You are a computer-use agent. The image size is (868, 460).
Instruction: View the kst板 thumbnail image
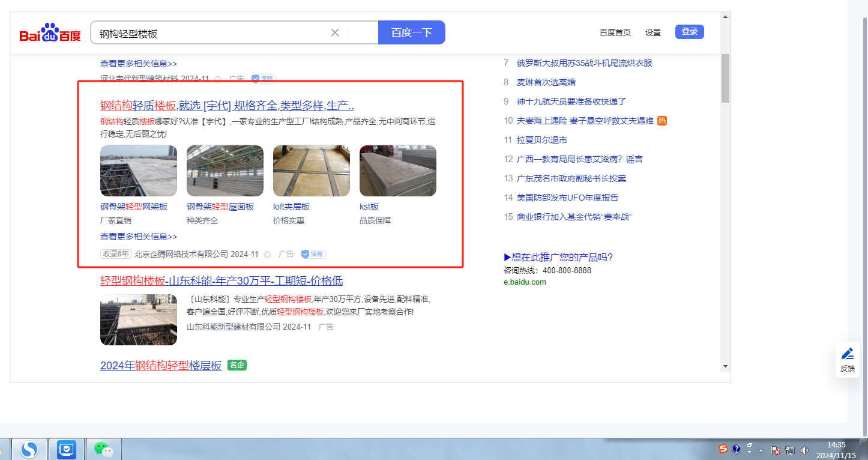tap(398, 171)
